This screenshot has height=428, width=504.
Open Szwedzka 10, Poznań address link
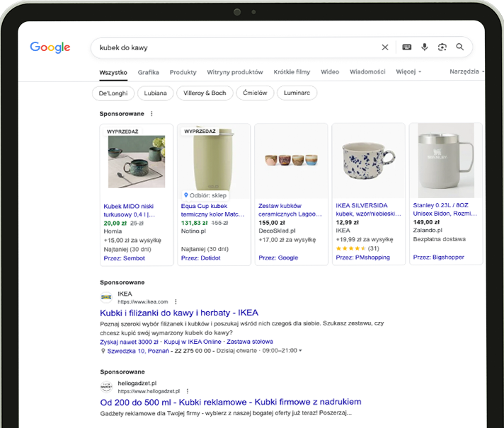[138, 351]
